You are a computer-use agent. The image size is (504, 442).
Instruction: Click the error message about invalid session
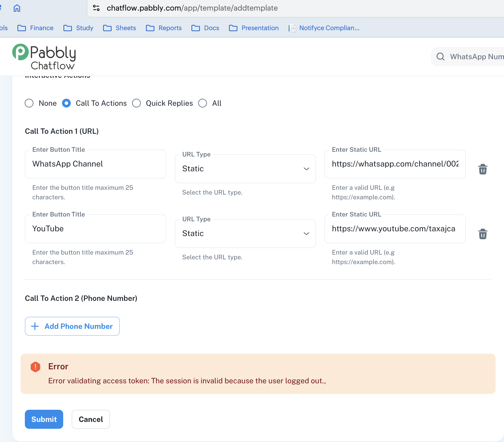coord(187,381)
